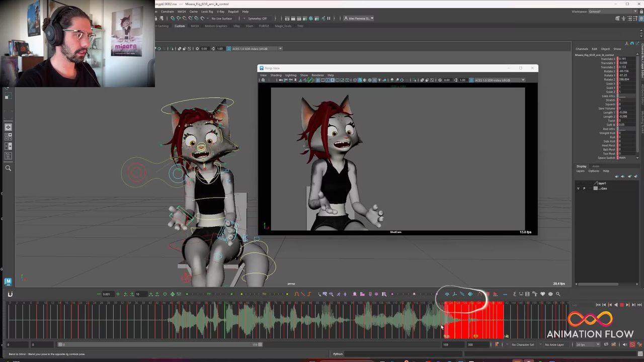
Task: Click the search icon in left sidebar
Action: point(8,168)
